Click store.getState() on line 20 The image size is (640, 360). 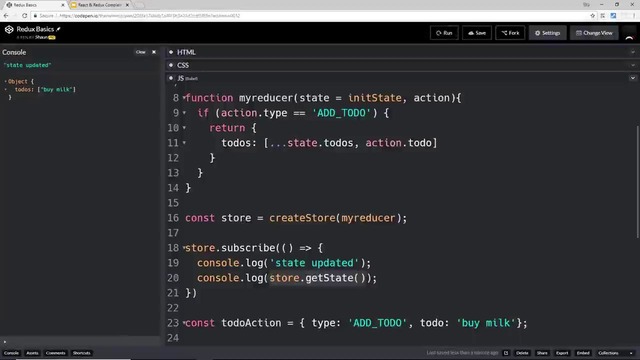(318, 278)
